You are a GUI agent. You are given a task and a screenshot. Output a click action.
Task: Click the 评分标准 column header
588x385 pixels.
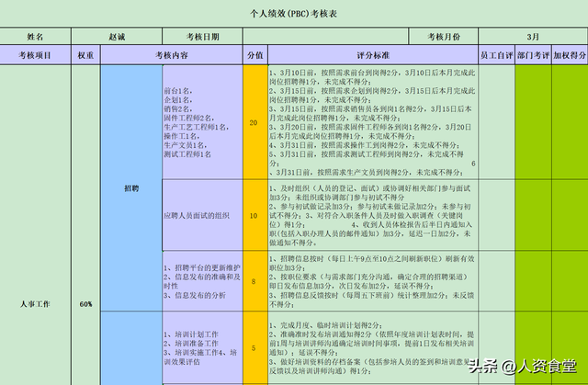(373, 55)
